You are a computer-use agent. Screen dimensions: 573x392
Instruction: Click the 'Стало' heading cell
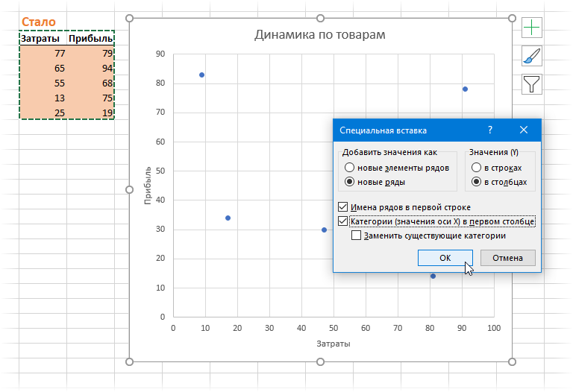pyautogui.click(x=39, y=22)
